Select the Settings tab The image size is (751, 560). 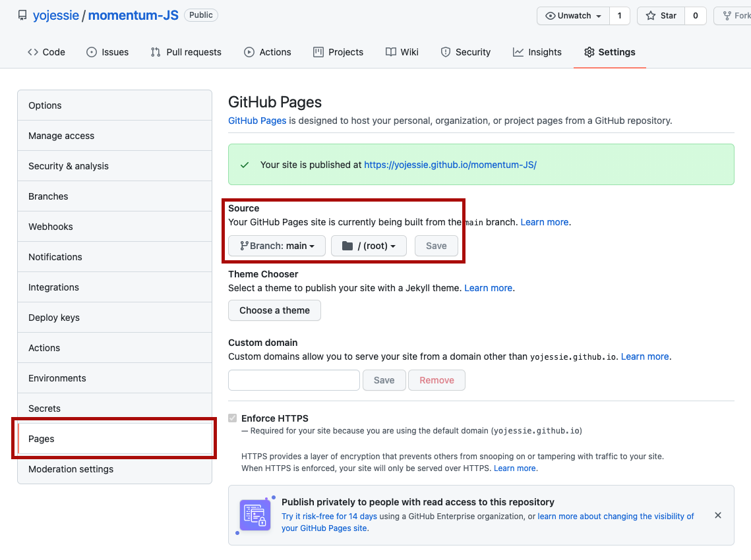[610, 52]
